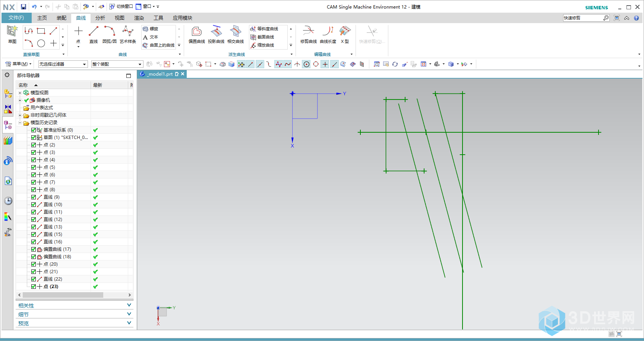644x341 pixels.
Task: Switch to the 应用模块 ribbon tab
Action: 183,18
